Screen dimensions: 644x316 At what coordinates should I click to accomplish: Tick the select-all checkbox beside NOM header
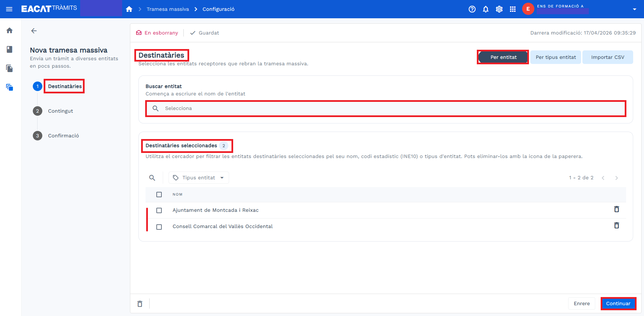(x=159, y=195)
